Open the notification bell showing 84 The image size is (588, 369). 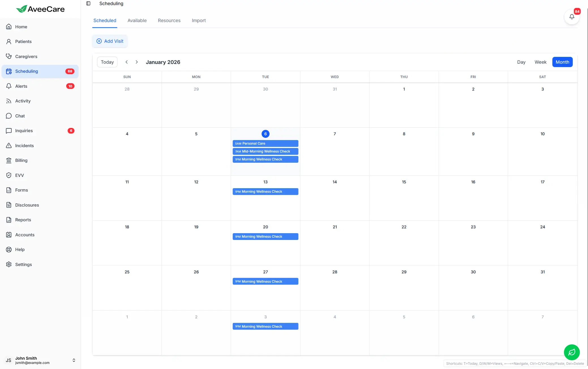pos(572,16)
